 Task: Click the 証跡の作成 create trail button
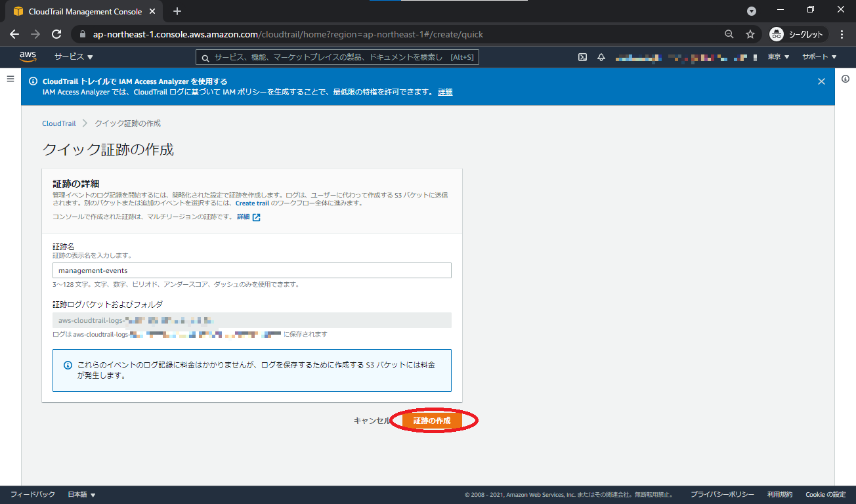[x=432, y=421]
